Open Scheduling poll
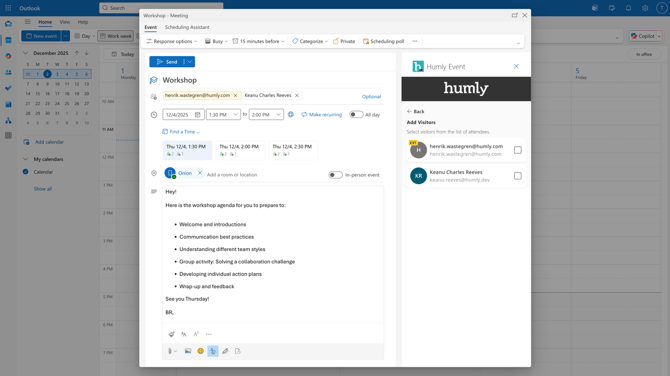 (383, 41)
